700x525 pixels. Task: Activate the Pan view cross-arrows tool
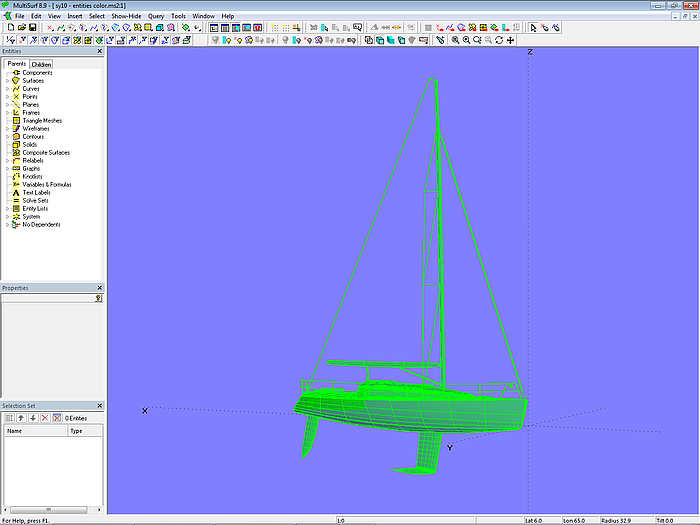pos(511,40)
